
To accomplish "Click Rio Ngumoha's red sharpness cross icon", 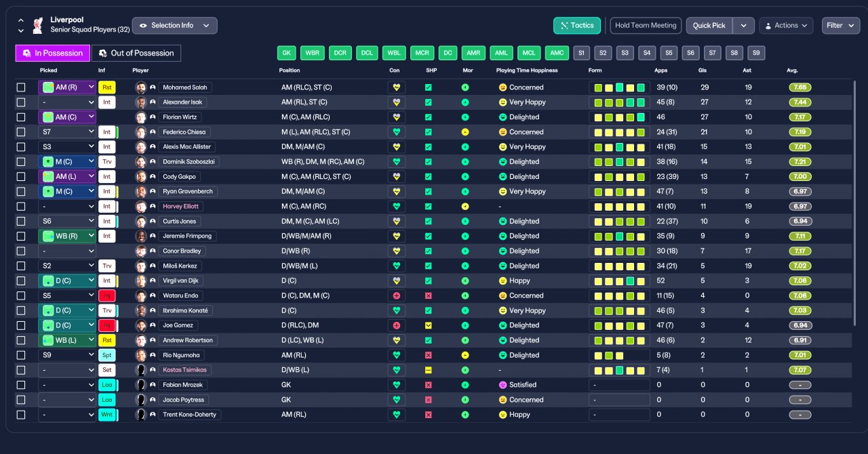I will (x=428, y=356).
